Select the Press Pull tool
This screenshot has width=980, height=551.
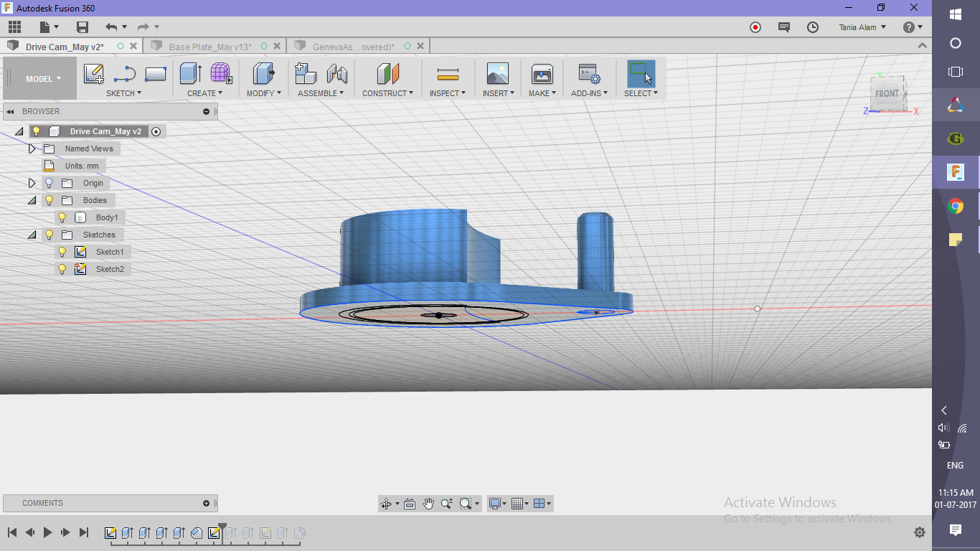264,74
